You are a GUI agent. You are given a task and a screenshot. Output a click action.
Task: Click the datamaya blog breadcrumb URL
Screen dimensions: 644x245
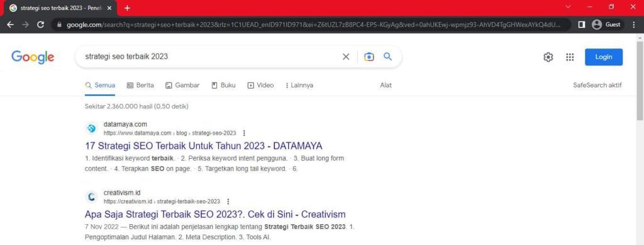pos(170,133)
